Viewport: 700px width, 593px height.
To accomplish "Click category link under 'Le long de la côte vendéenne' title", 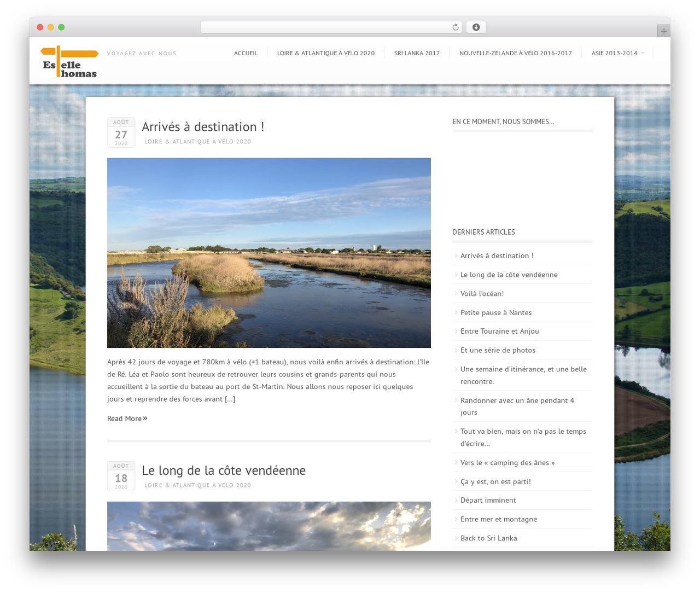I will click(198, 485).
